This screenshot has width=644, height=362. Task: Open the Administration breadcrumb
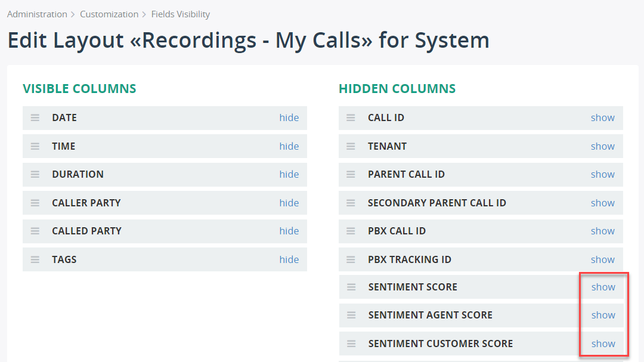pyautogui.click(x=37, y=14)
